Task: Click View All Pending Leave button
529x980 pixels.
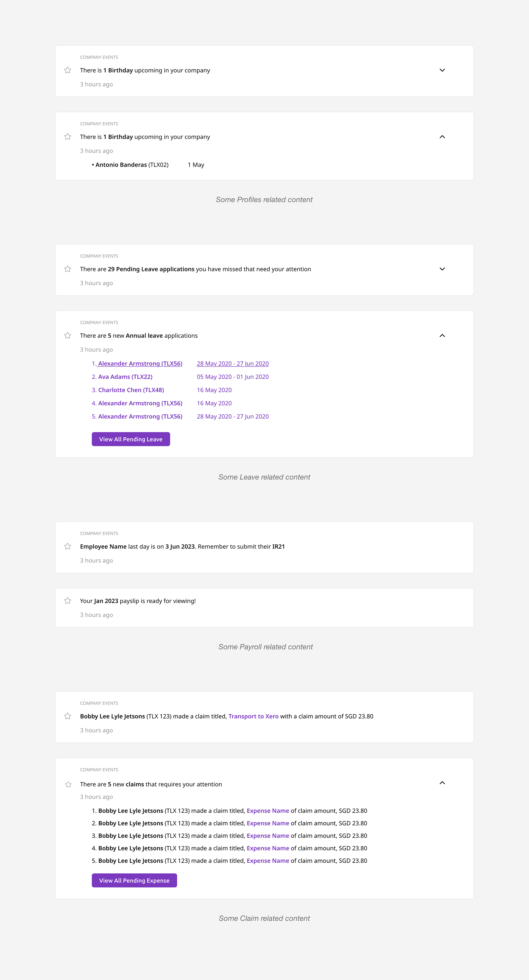Action: click(x=131, y=439)
